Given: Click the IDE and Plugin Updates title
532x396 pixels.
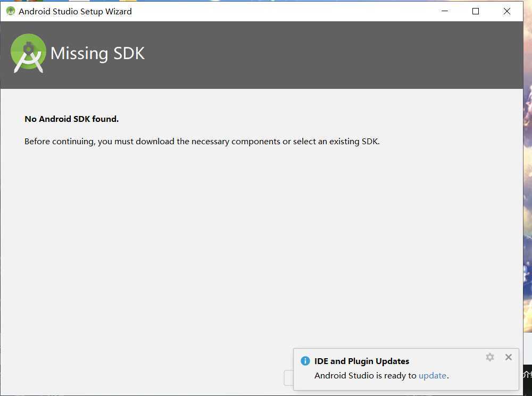Looking at the screenshot, I should [362, 361].
